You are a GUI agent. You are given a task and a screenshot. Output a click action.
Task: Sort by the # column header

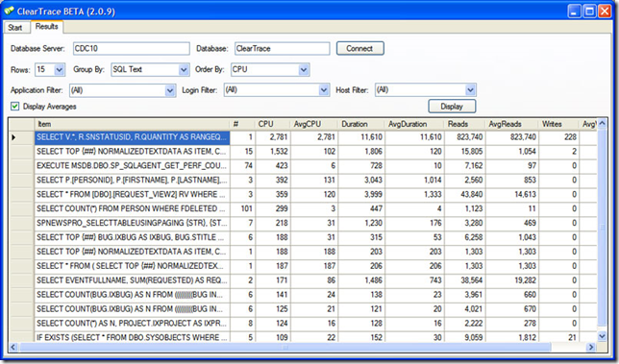(x=242, y=124)
